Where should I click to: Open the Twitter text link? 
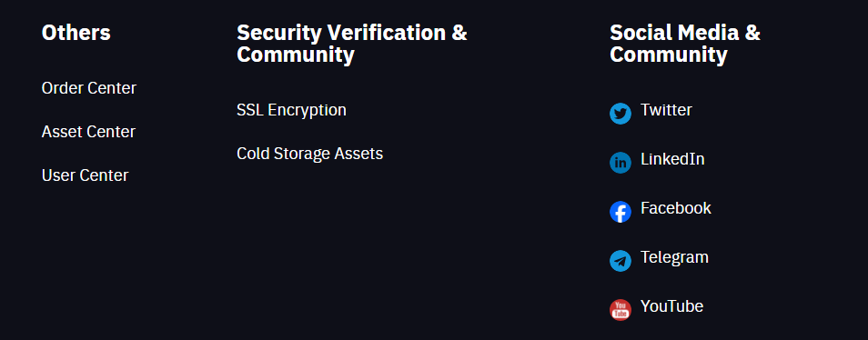tap(666, 110)
